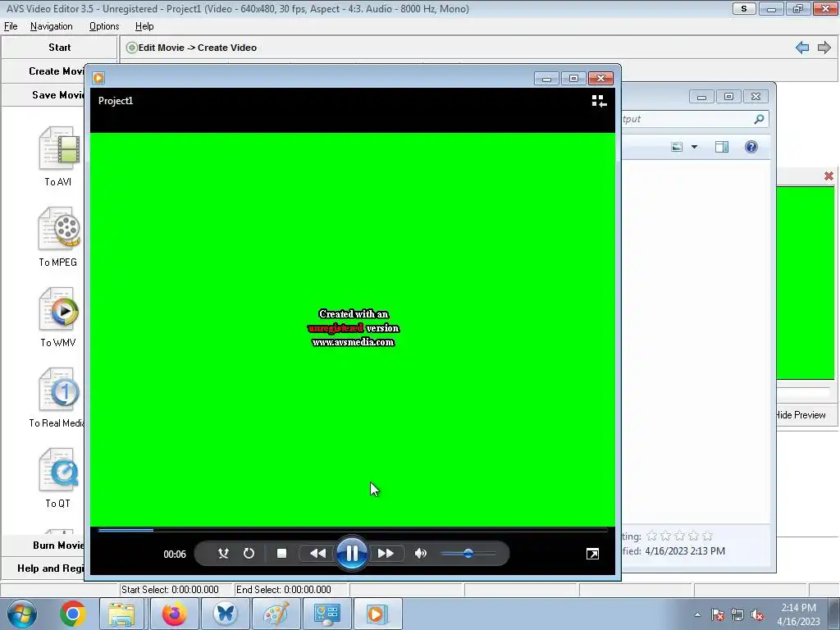Toggle the Explorer preview pane
Viewport: 840px width, 630px height.
click(722, 147)
